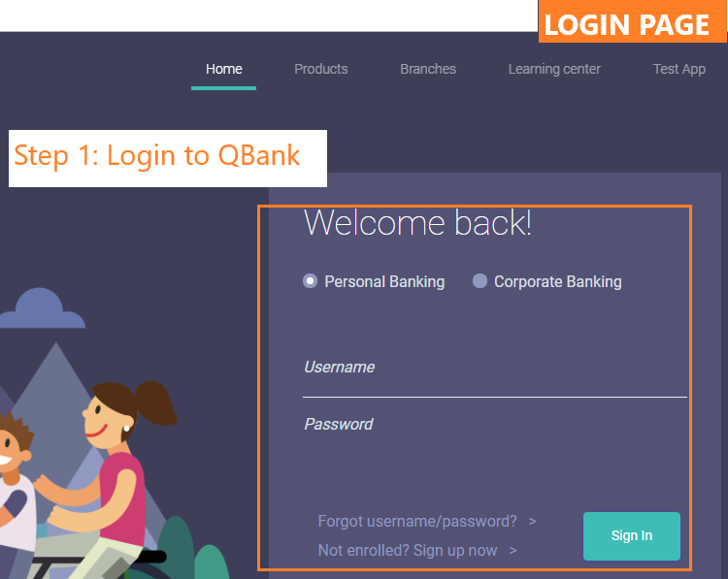This screenshot has width=728, height=579.
Task: Click Not enrolled? Sign up now link
Action: 407,550
